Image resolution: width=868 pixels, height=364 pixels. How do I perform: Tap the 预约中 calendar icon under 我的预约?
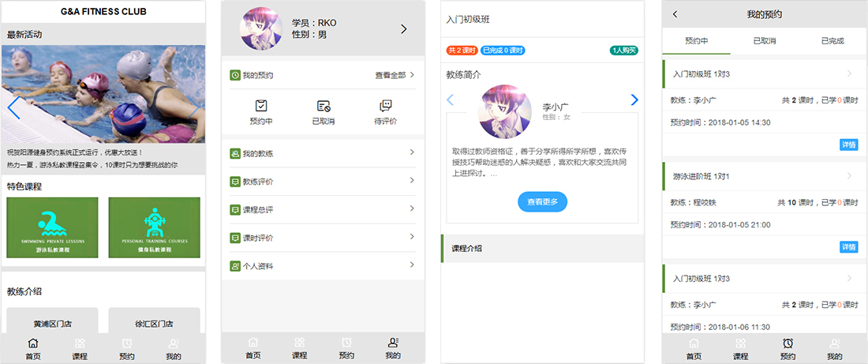point(261,106)
